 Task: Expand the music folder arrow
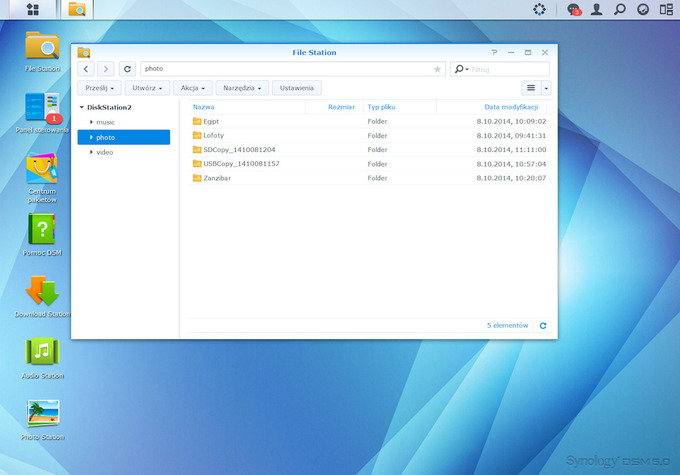coord(91,122)
